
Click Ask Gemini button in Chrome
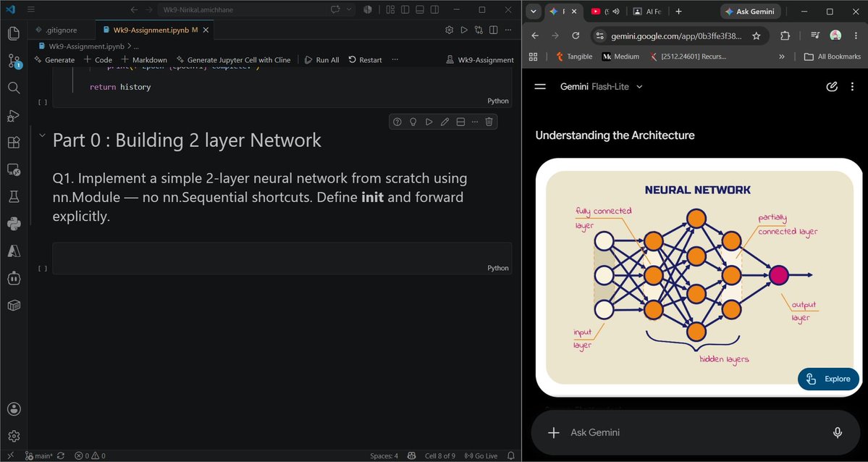tap(751, 12)
